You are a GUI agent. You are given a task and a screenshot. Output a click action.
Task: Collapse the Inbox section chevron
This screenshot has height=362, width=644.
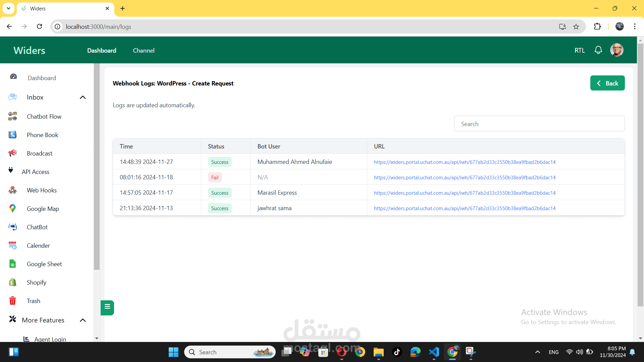83,97
